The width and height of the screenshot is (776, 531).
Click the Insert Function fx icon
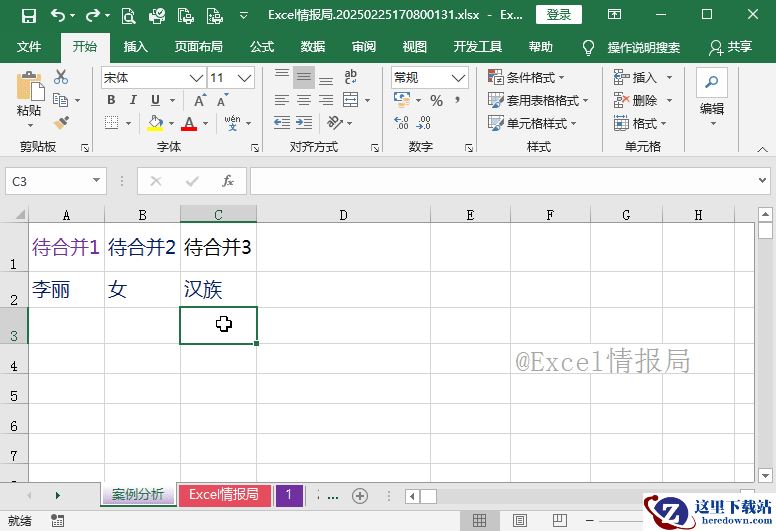228,181
